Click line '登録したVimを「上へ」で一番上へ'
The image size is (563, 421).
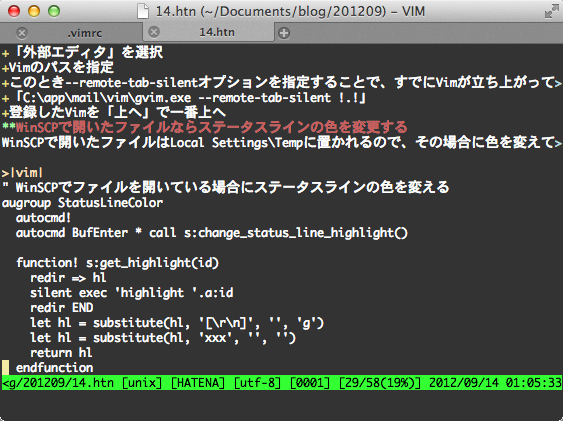point(114,113)
